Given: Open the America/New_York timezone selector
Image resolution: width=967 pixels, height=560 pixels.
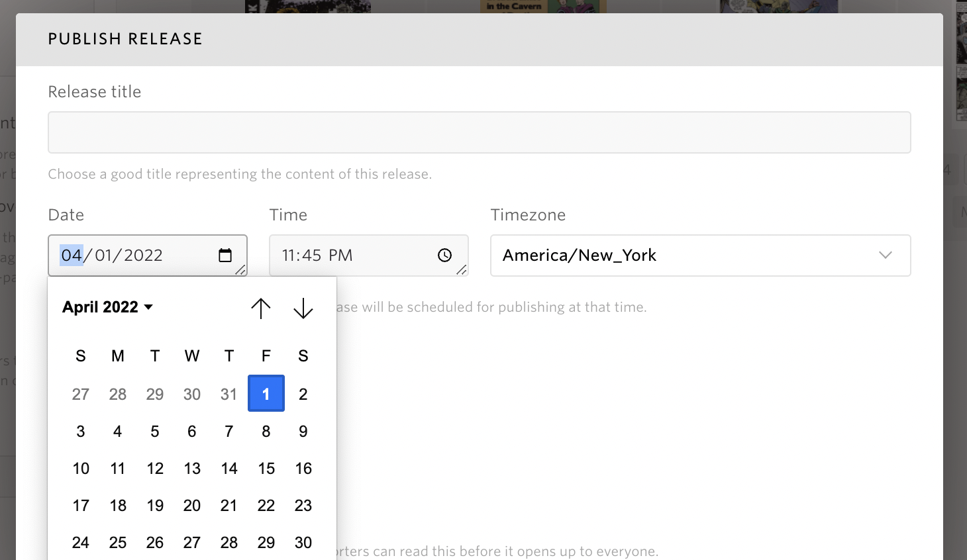Looking at the screenshot, I should click(x=701, y=256).
